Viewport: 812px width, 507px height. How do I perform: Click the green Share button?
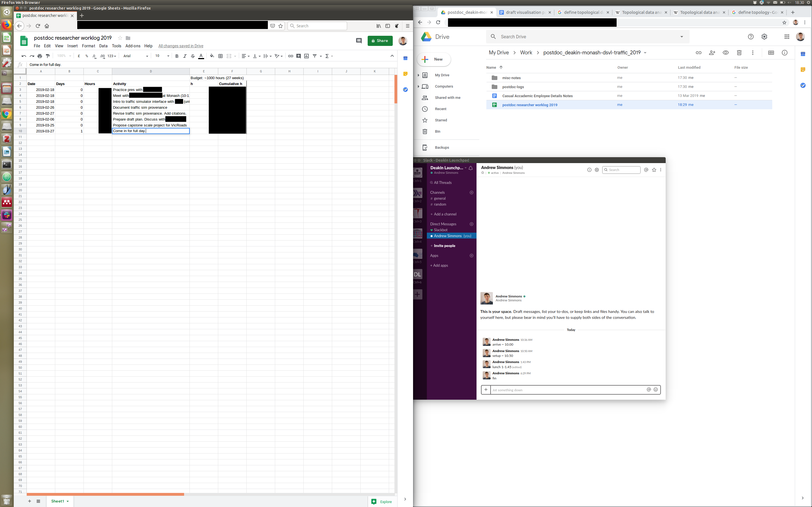coord(380,41)
